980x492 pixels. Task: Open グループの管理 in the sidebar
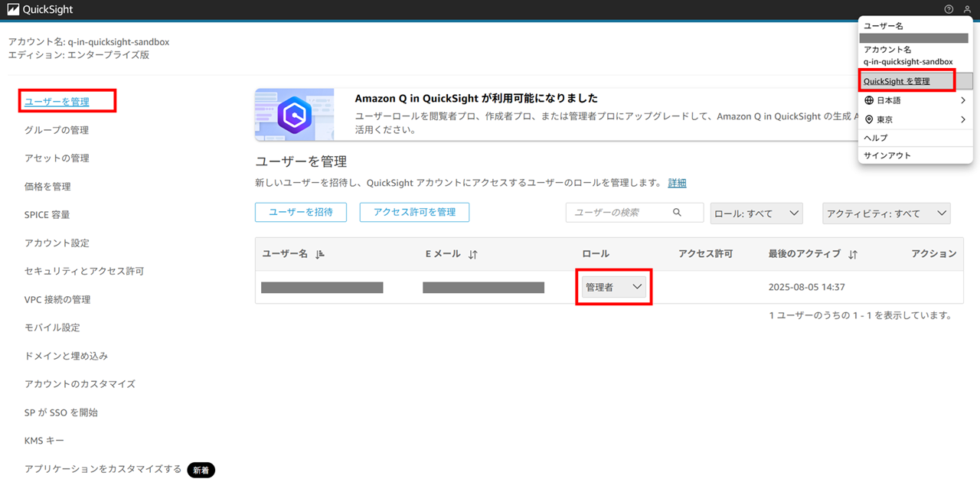click(x=57, y=130)
